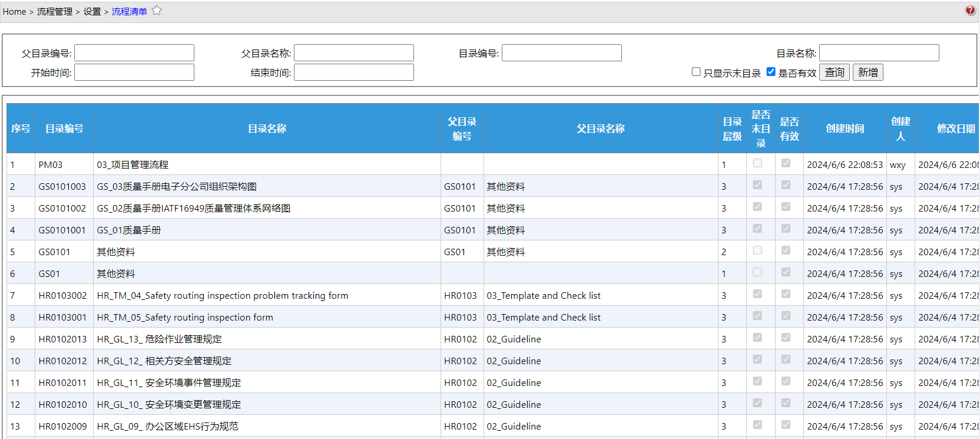Viewport: 980px width, 439px height.
Task: Focus the 父目录名称 input field
Action: coord(354,53)
